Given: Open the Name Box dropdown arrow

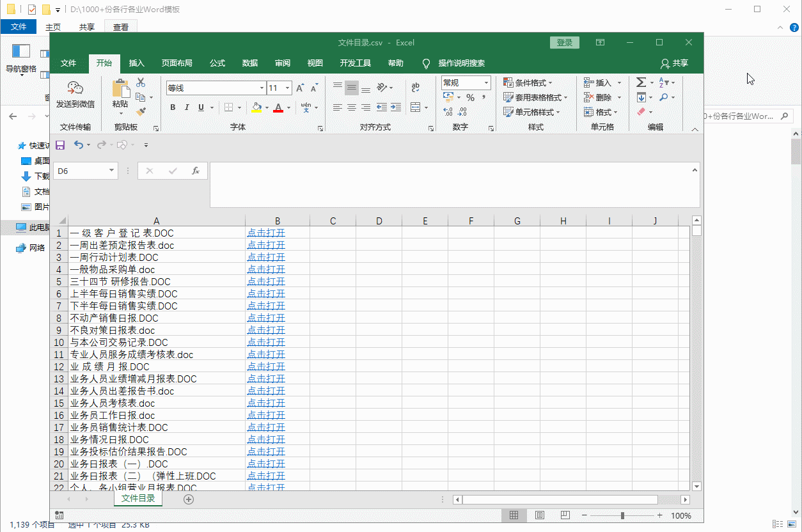Looking at the screenshot, I should 112,171.
